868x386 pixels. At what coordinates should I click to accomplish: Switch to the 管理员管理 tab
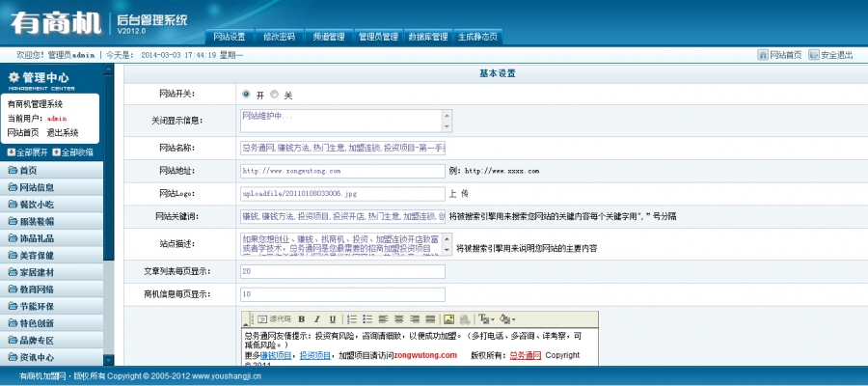(378, 37)
